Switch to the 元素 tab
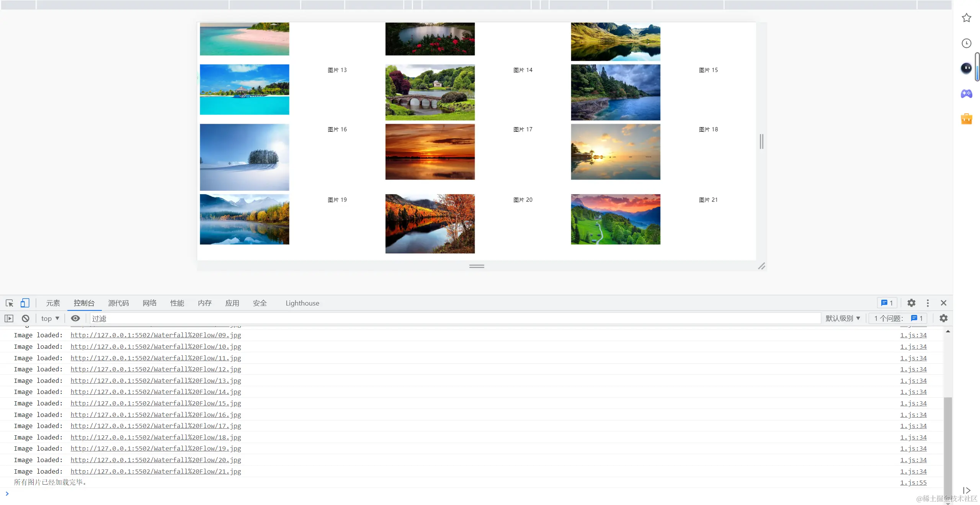The image size is (980, 505). click(x=53, y=303)
